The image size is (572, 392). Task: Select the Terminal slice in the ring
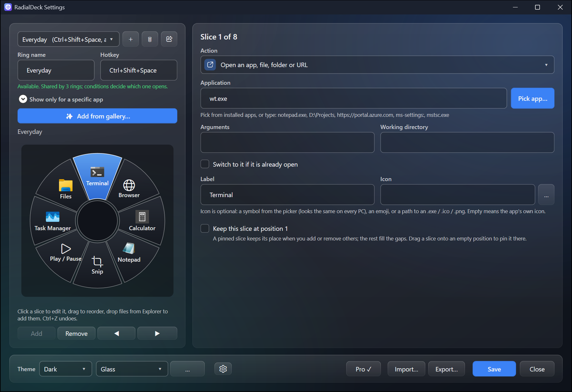coord(97,177)
